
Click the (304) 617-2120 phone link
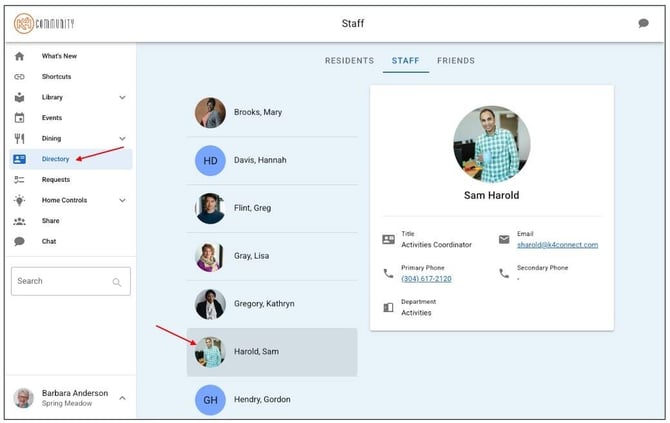pos(426,279)
